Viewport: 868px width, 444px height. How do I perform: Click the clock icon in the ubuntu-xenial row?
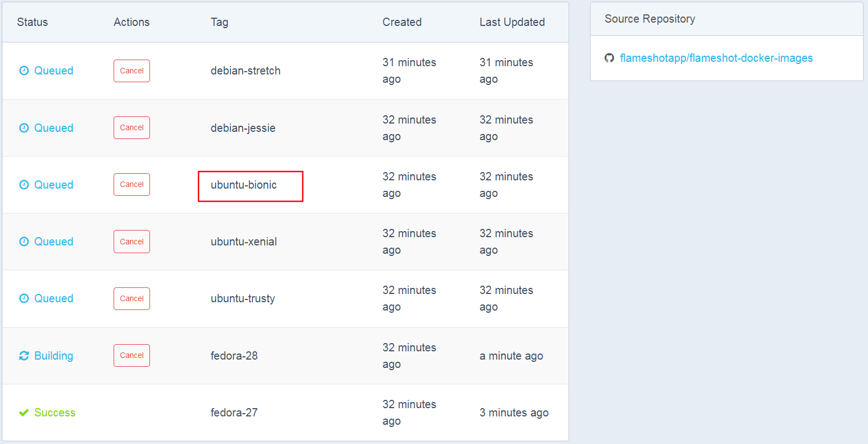click(x=24, y=242)
